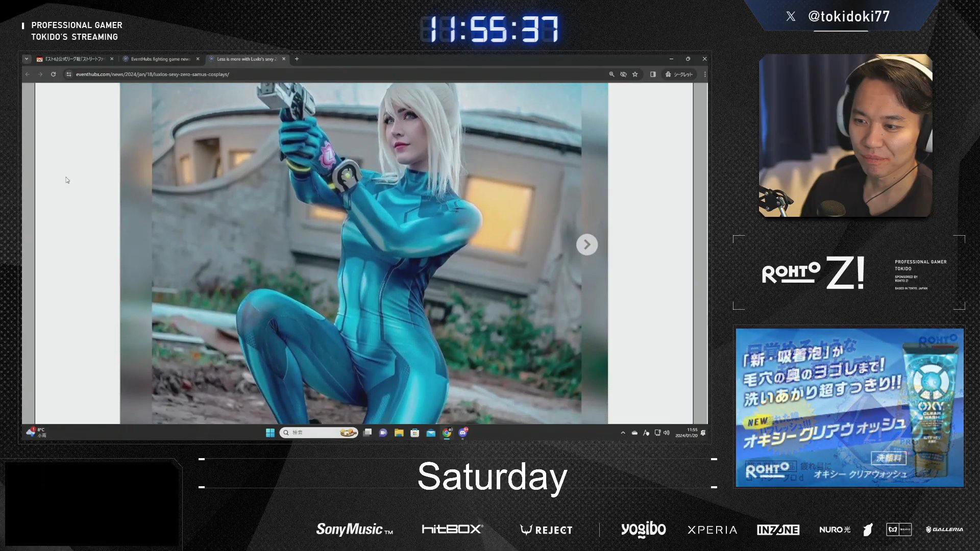This screenshot has height=551, width=980.
Task: Go back to the previous page
Action: pos(28,74)
